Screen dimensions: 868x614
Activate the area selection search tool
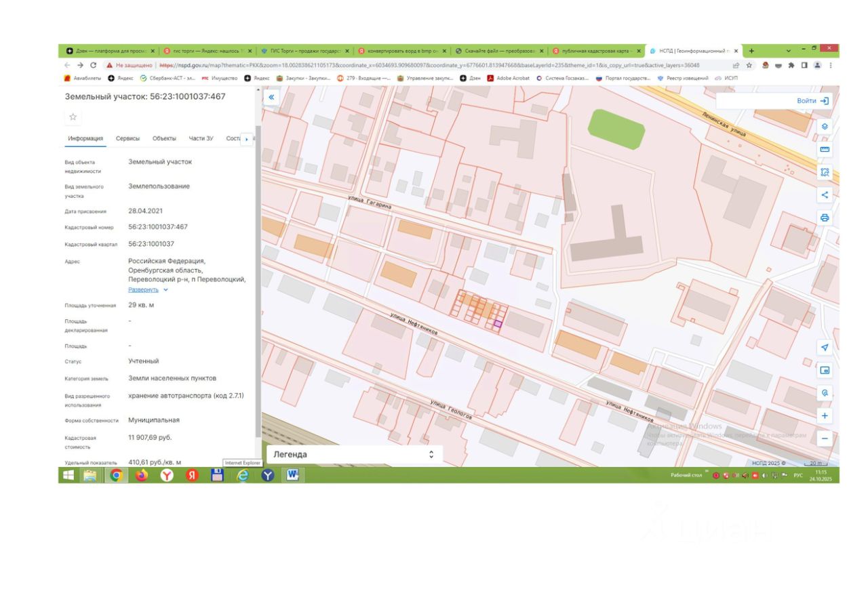pyautogui.click(x=825, y=172)
